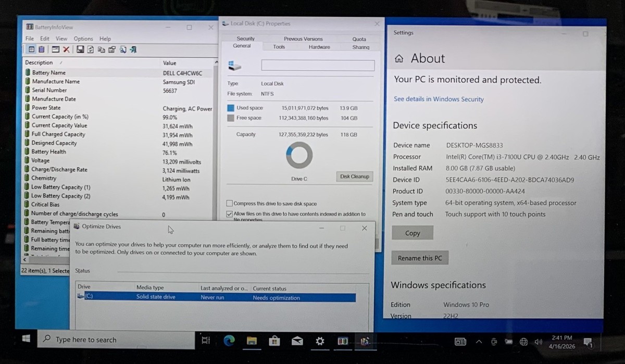625x364 pixels.
Task: Select the (C:) Solid state drive row
Action: (216, 298)
